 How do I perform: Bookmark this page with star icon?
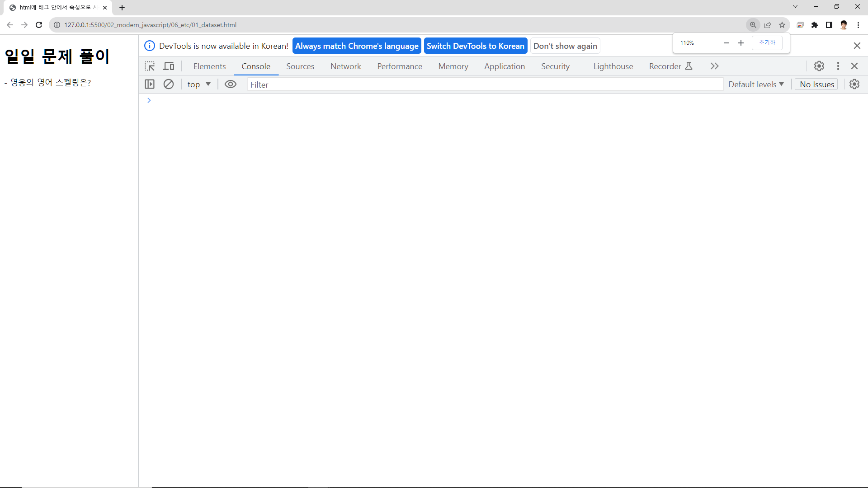tap(782, 25)
